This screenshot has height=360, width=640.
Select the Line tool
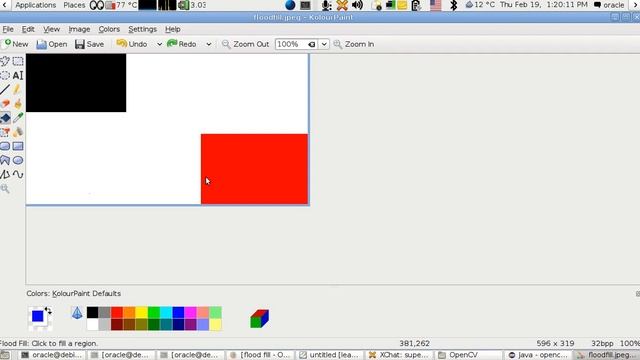click(5, 90)
